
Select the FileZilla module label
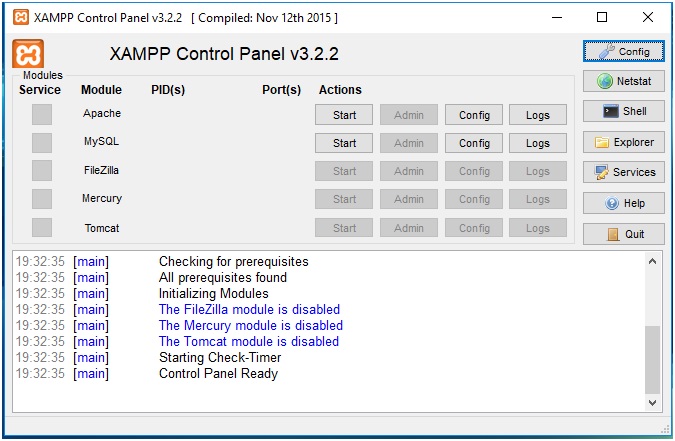(102, 170)
